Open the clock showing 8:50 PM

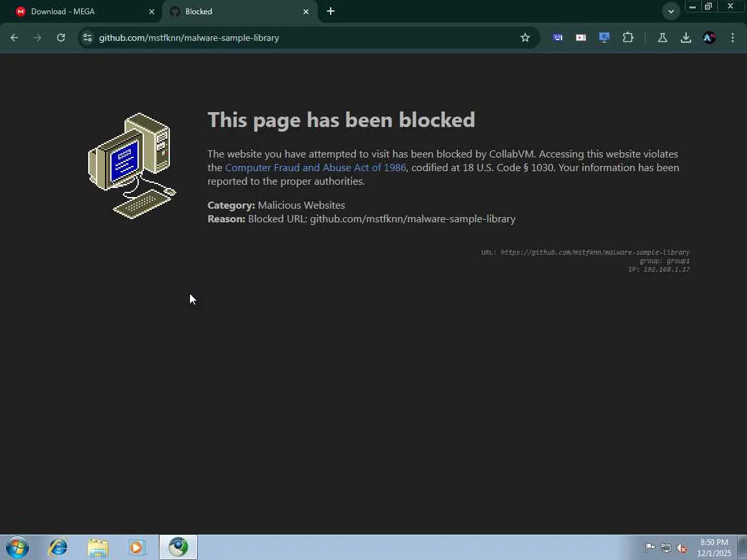pos(714,548)
